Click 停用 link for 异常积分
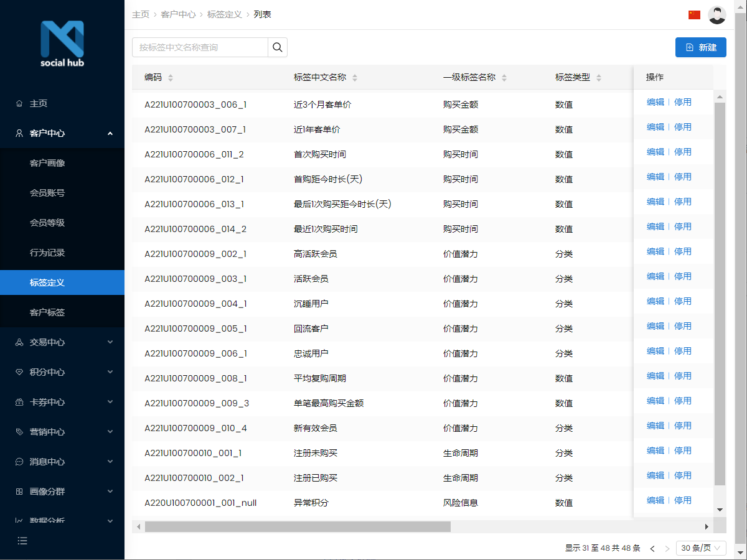Screen dimensions: 747x560 (683, 500)
